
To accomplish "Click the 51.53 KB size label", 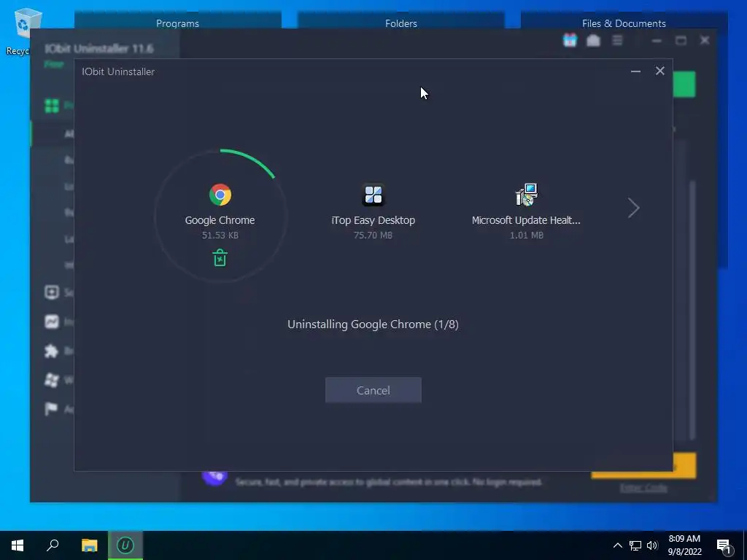I will 220,235.
